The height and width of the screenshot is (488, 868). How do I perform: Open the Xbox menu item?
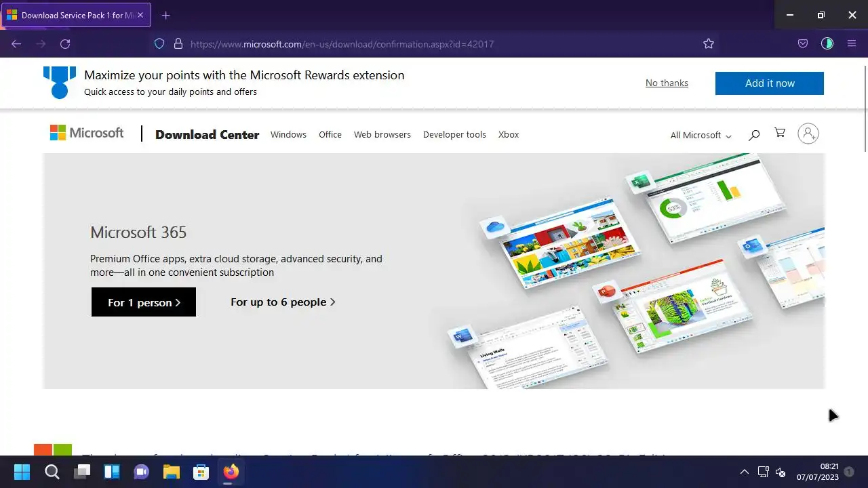(509, 134)
